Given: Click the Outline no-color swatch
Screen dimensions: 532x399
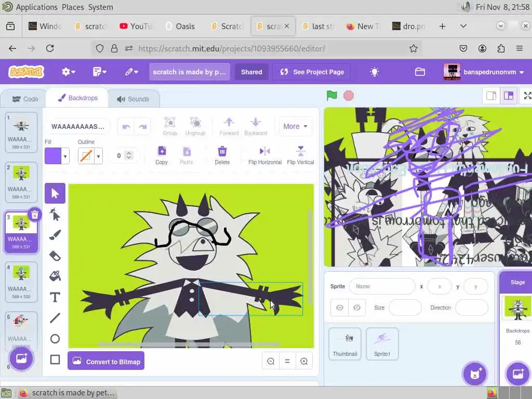Looking at the screenshot, I should point(86,156).
